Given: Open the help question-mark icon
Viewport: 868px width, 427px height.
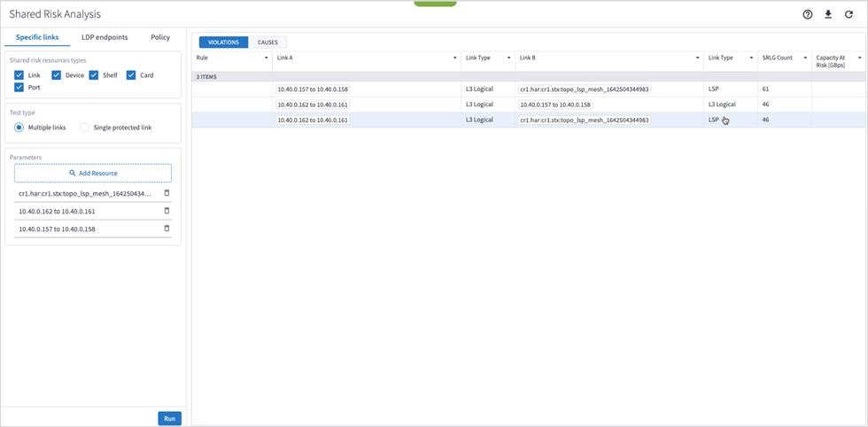Looking at the screenshot, I should point(807,15).
